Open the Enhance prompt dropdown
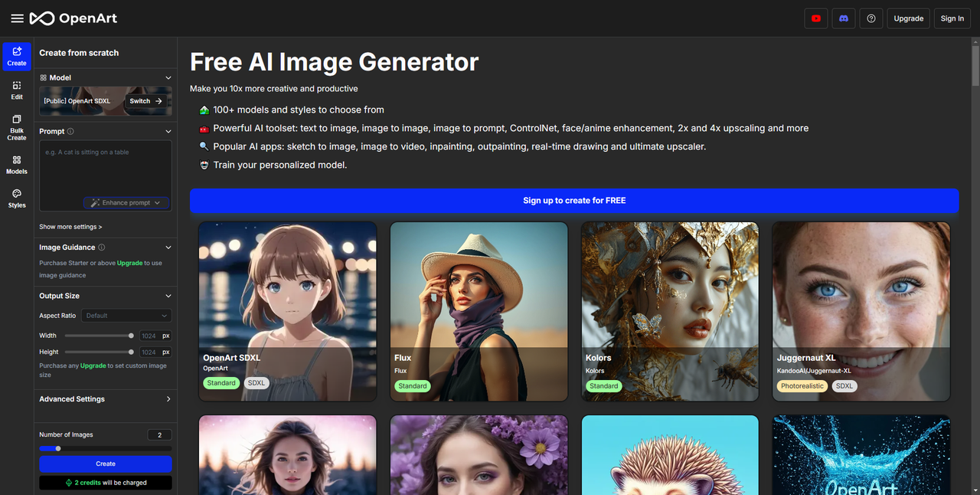 point(126,203)
